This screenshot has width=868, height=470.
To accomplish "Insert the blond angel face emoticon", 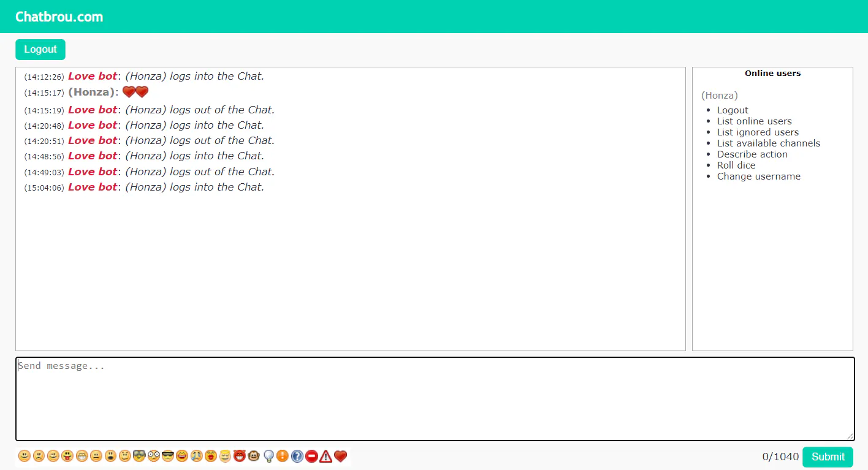I will tap(225, 456).
